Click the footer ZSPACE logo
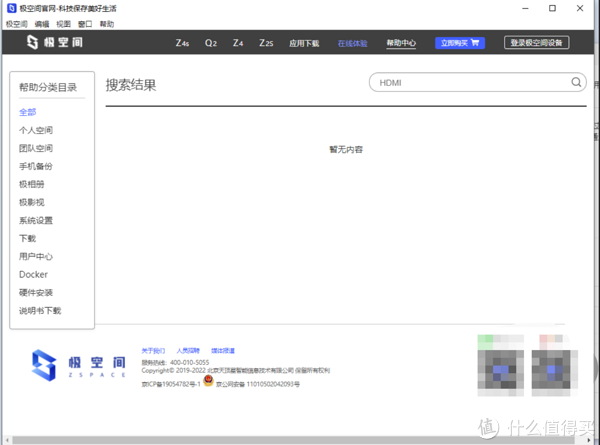 [79, 365]
